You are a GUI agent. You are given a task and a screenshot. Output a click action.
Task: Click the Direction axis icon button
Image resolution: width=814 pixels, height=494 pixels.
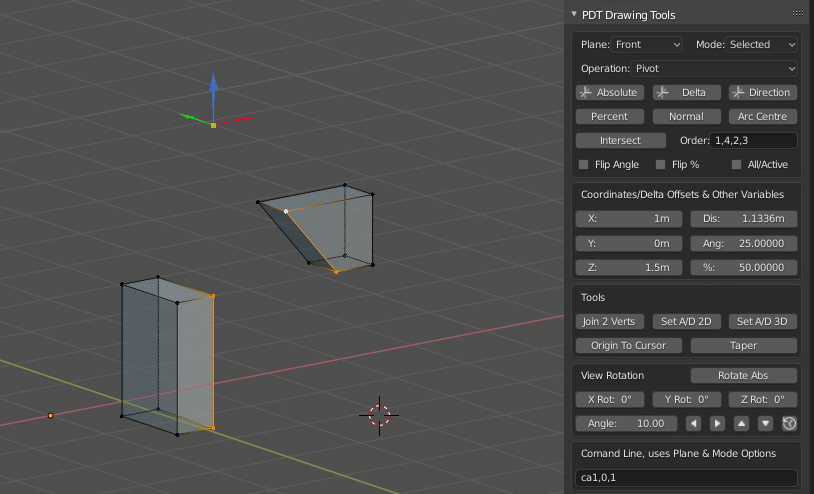point(762,92)
